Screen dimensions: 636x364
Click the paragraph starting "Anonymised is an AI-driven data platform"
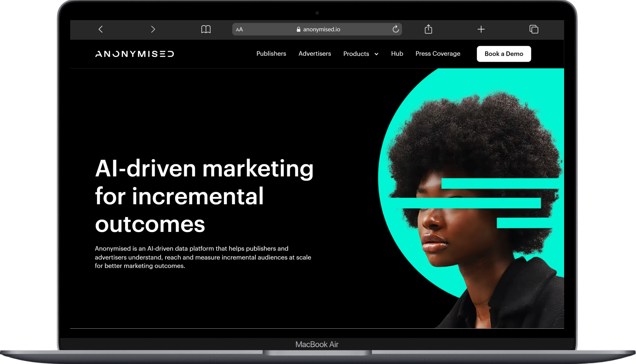click(203, 257)
